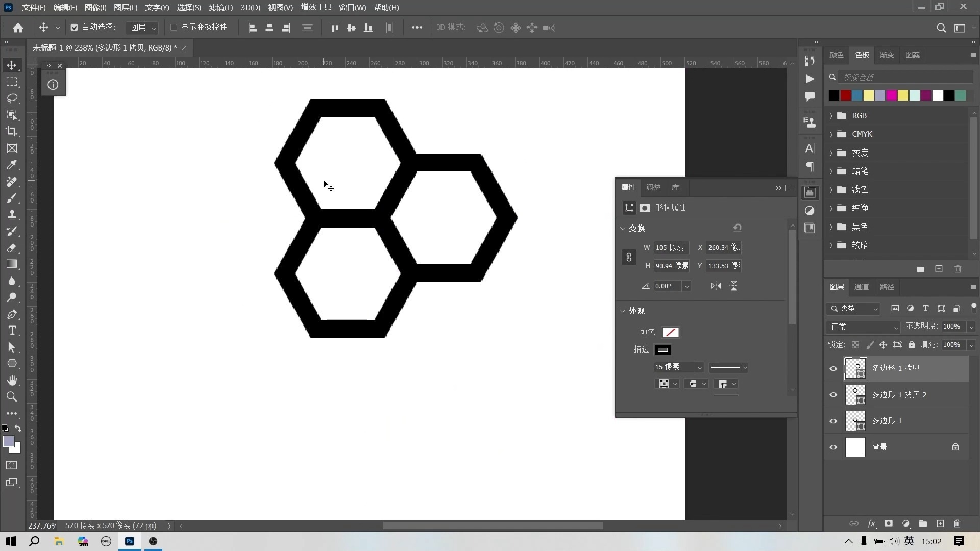The height and width of the screenshot is (551, 980).
Task: Delete layer with trash icon
Action: pos(957,523)
